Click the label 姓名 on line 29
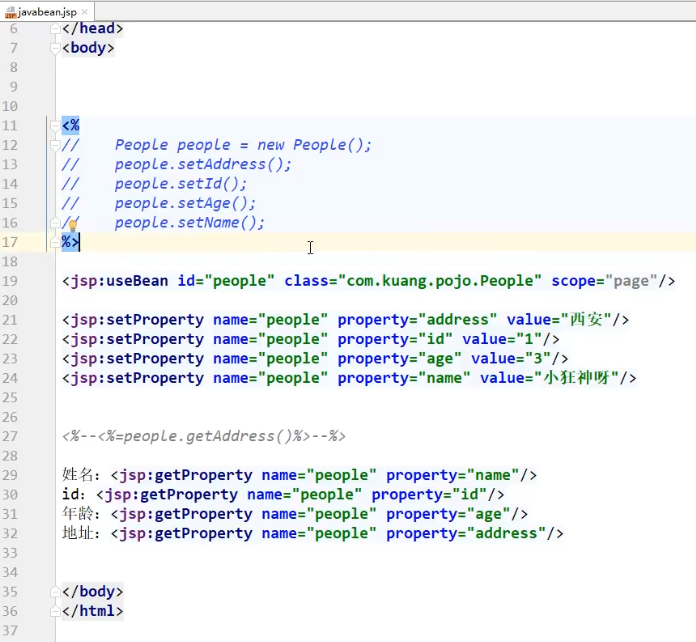 click(77, 475)
